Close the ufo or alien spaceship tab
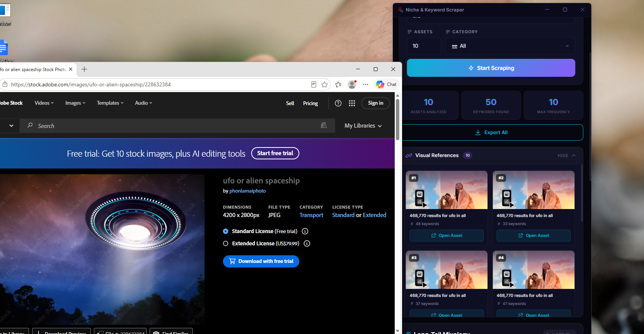Screen dimensions: 644x334 click(71, 69)
